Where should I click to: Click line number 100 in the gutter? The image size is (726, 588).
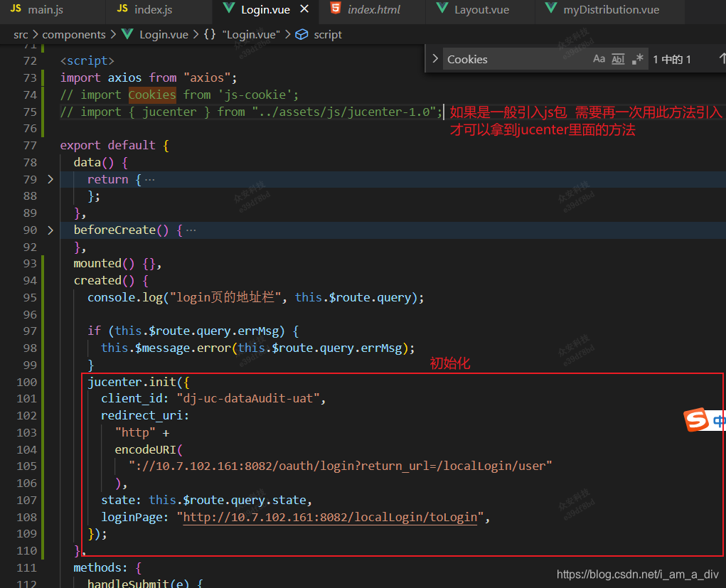coord(27,383)
